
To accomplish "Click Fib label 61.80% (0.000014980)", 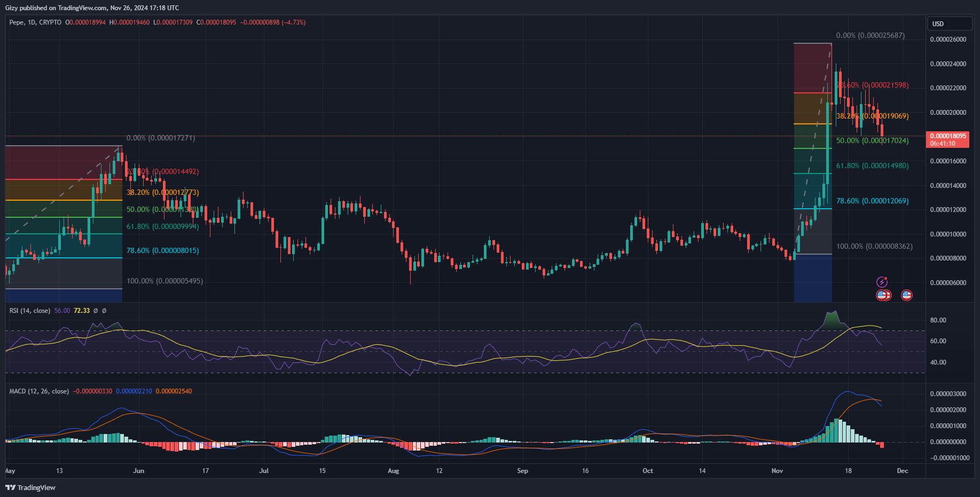I will [x=873, y=166].
